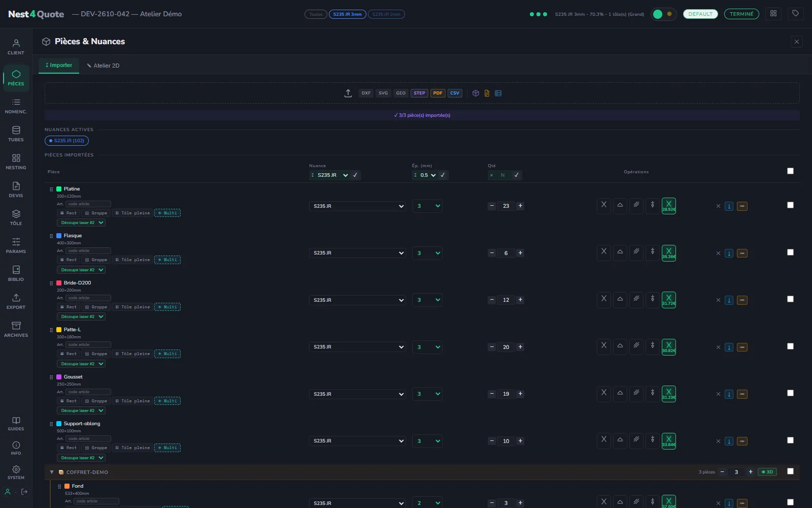Open the Guides book icon
The width and height of the screenshot is (812, 508).
[x=16, y=424]
